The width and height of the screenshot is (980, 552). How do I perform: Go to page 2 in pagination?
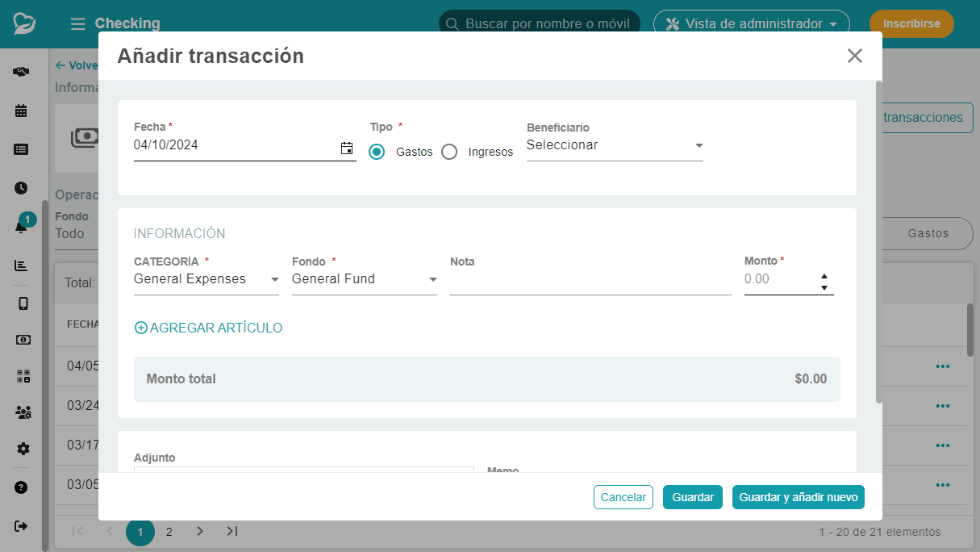tap(169, 532)
